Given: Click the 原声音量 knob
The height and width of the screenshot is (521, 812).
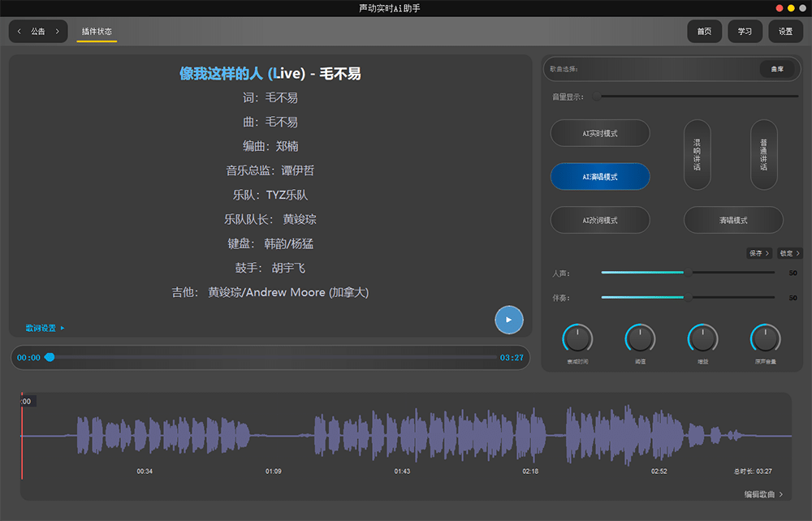Looking at the screenshot, I should 765,338.
